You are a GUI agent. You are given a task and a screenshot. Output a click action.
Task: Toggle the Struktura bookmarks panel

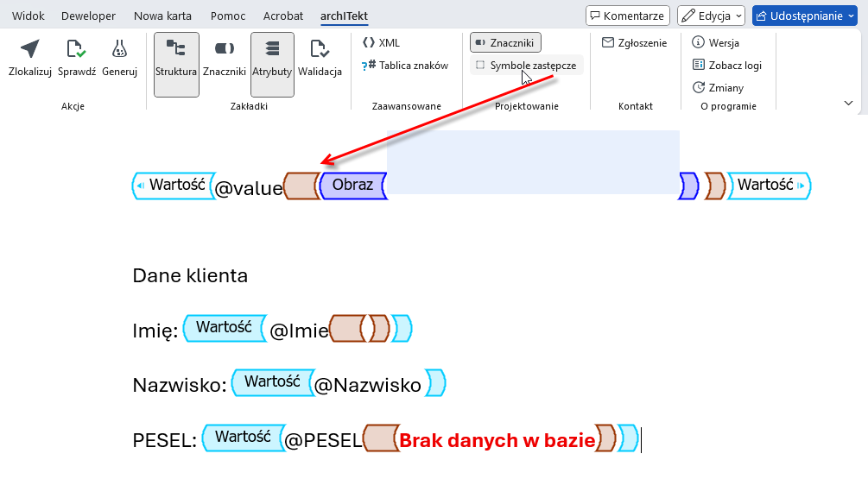tap(176, 64)
